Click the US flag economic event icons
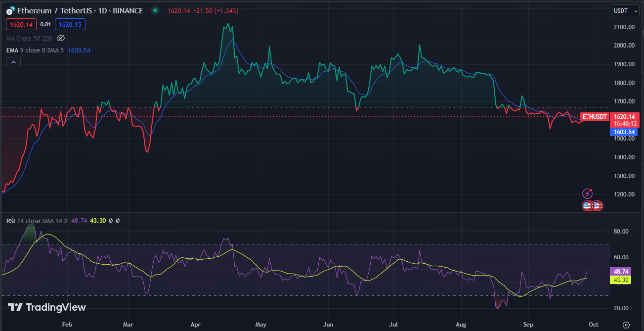This screenshot has height=331, width=644. (x=592, y=205)
